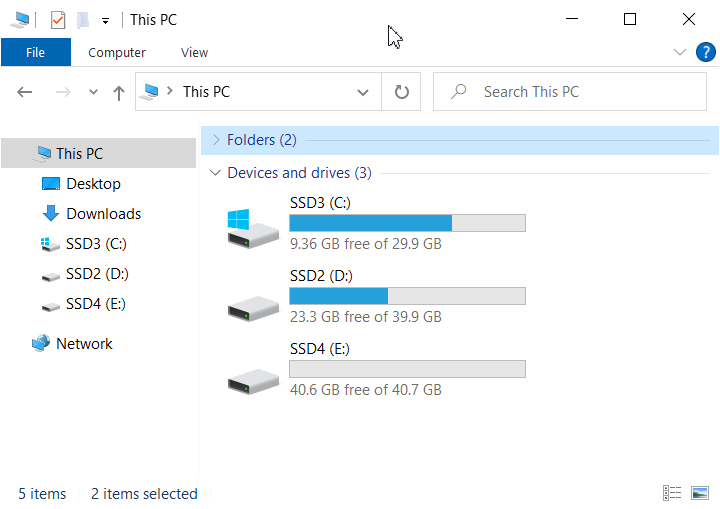Click the Search This PC field
The width and height of the screenshot is (720, 509).
(569, 92)
